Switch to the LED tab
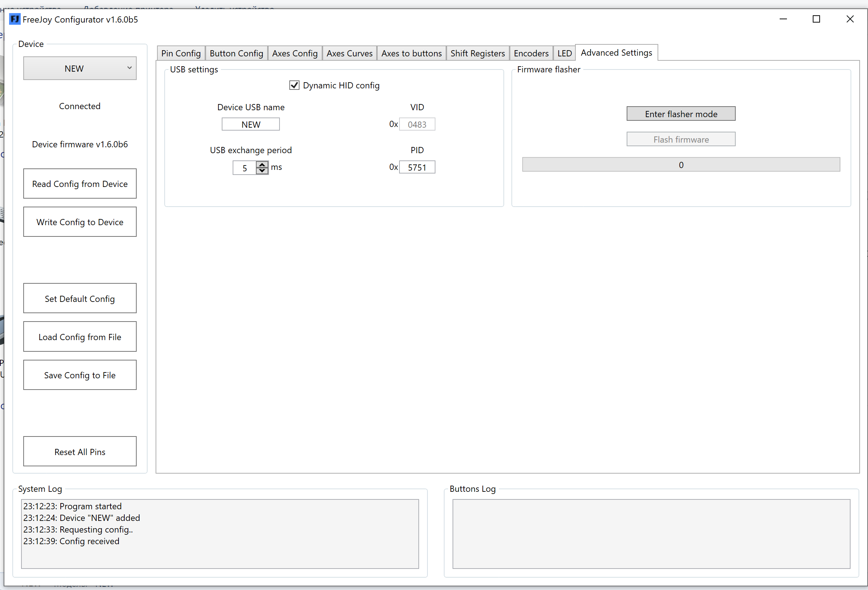Screen dimensions: 868x590 tap(564, 53)
